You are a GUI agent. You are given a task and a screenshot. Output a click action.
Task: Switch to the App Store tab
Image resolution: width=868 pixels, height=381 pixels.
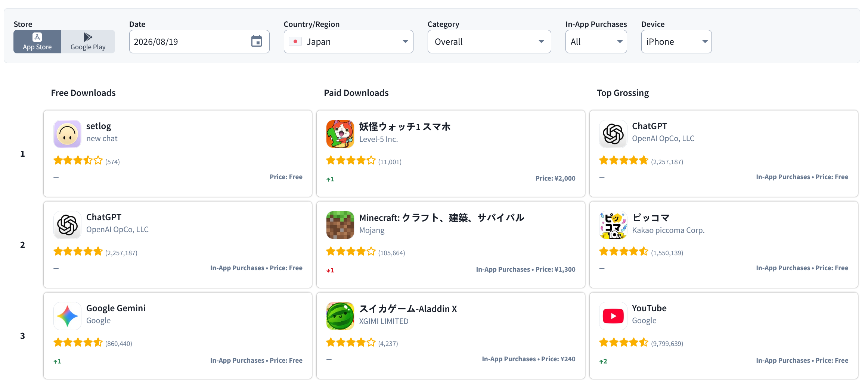click(x=37, y=41)
